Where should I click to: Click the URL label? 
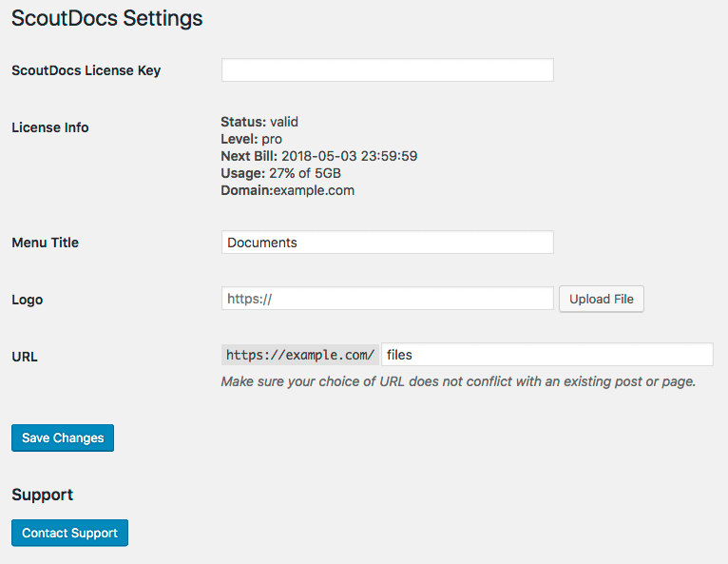25,357
